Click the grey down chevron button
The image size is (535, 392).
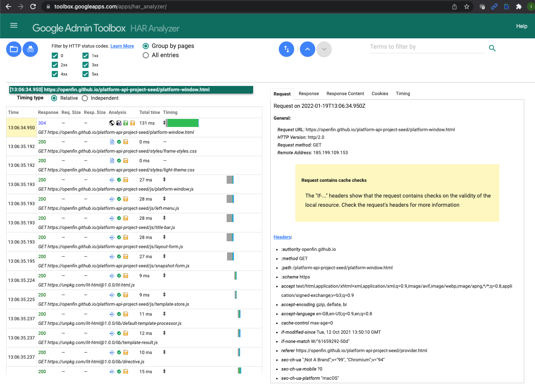point(324,49)
